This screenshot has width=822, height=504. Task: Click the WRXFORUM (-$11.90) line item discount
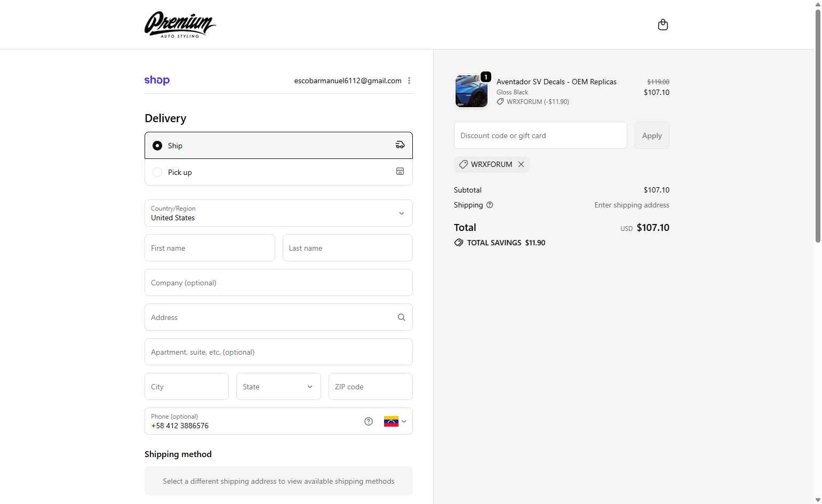click(533, 101)
